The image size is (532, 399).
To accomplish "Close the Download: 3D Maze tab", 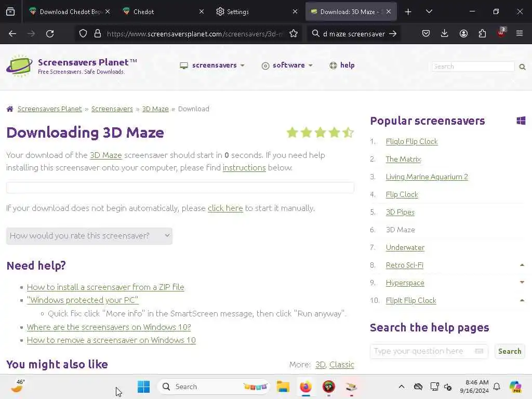I will pyautogui.click(x=389, y=12).
